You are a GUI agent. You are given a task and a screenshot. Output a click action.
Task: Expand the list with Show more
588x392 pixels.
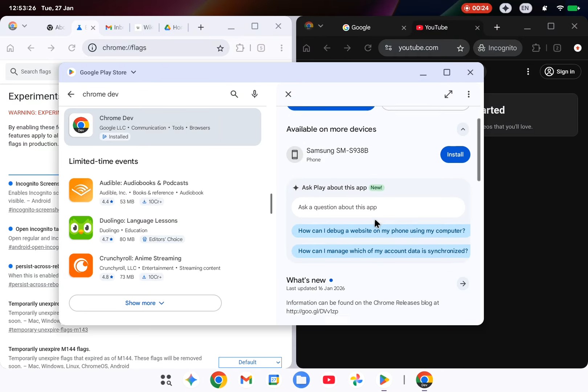[x=145, y=303]
